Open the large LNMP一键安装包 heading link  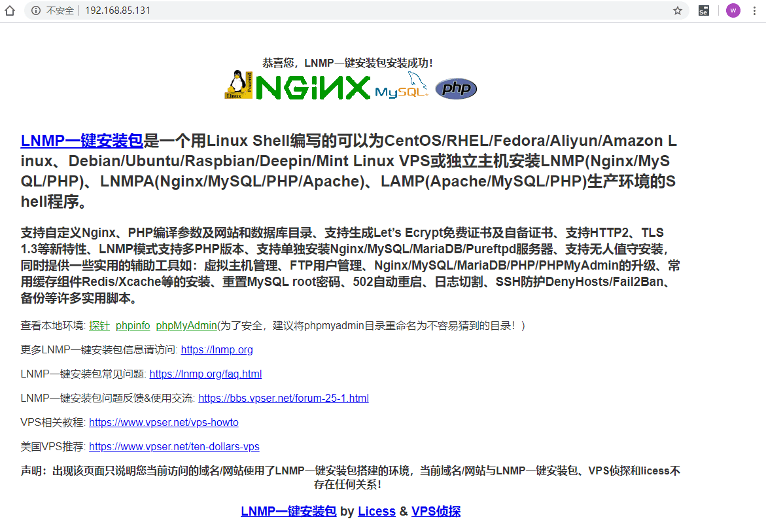click(82, 141)
